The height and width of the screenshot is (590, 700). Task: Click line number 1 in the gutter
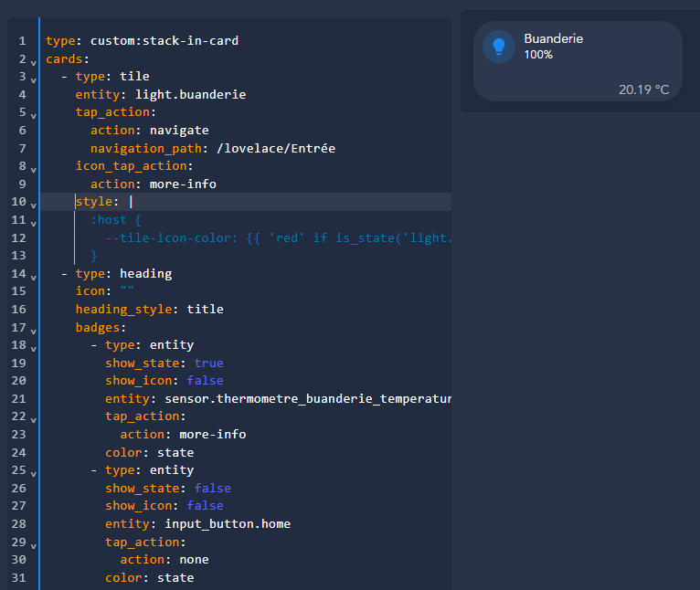click(22, 41)
